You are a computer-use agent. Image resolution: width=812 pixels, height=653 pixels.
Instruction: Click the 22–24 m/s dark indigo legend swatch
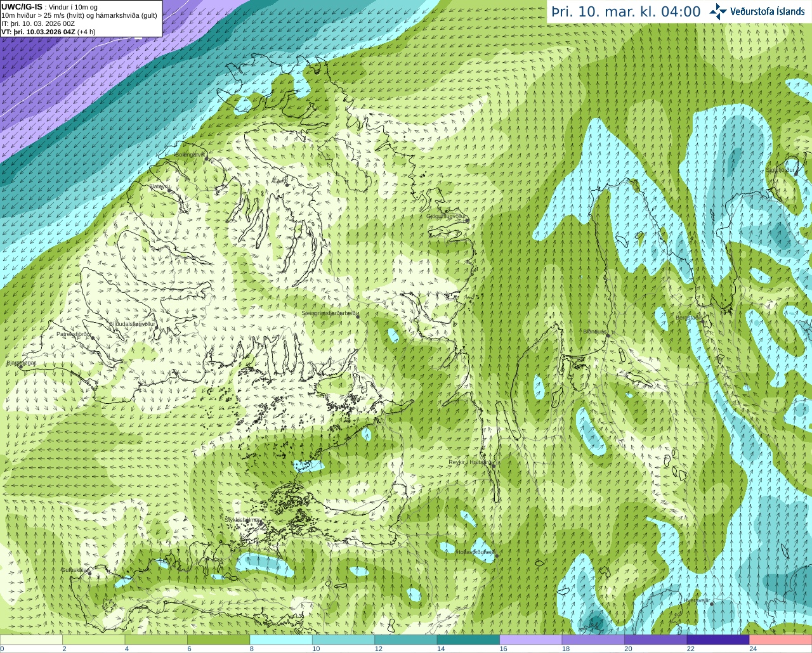click(x=718, y=640)
